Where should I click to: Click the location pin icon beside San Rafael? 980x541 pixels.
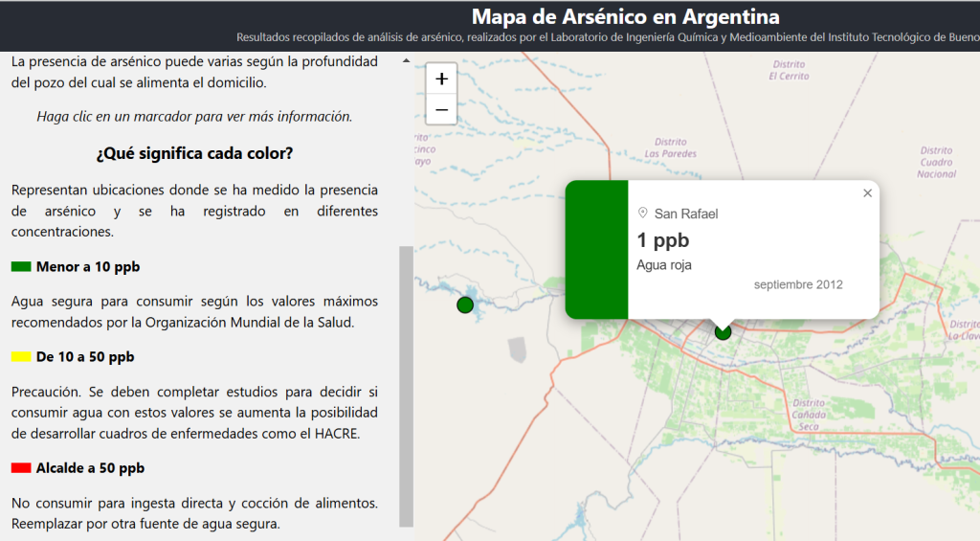(x=643, y=214)
